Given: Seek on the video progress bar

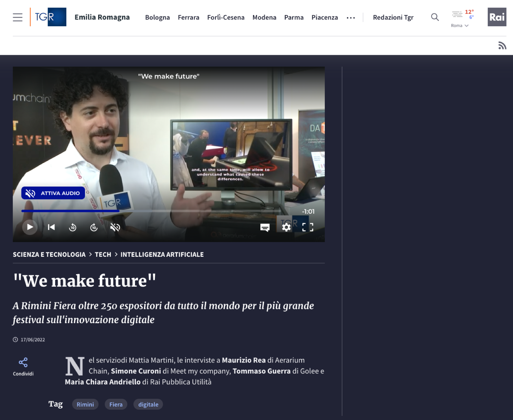Looking at the screenshot, I should pos(151,211).
